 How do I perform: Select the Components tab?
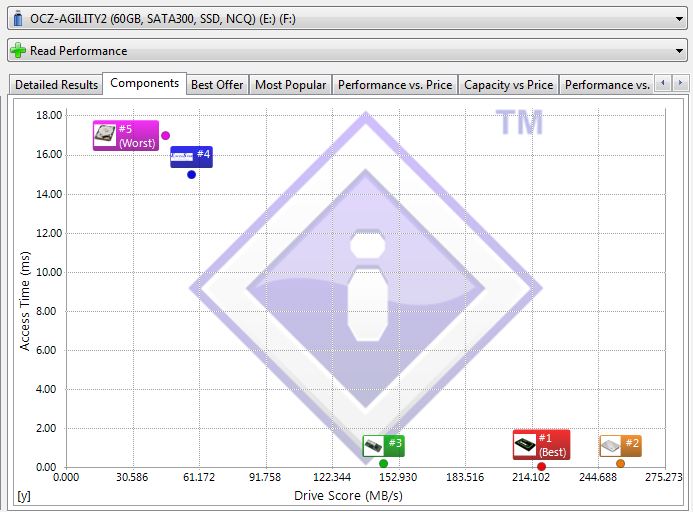pos(145,83)
